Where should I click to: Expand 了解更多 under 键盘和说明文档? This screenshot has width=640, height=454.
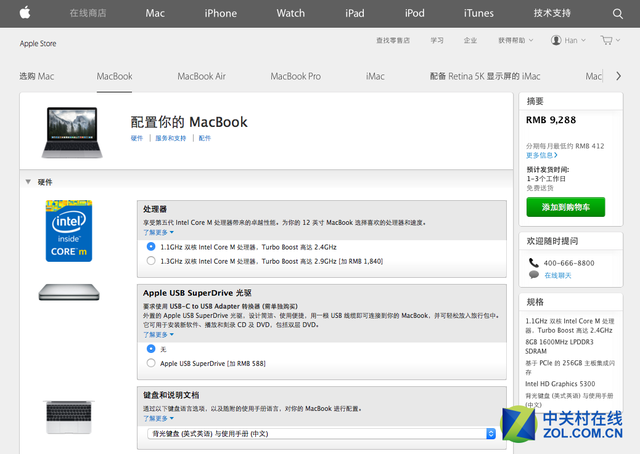coord(158,418)
